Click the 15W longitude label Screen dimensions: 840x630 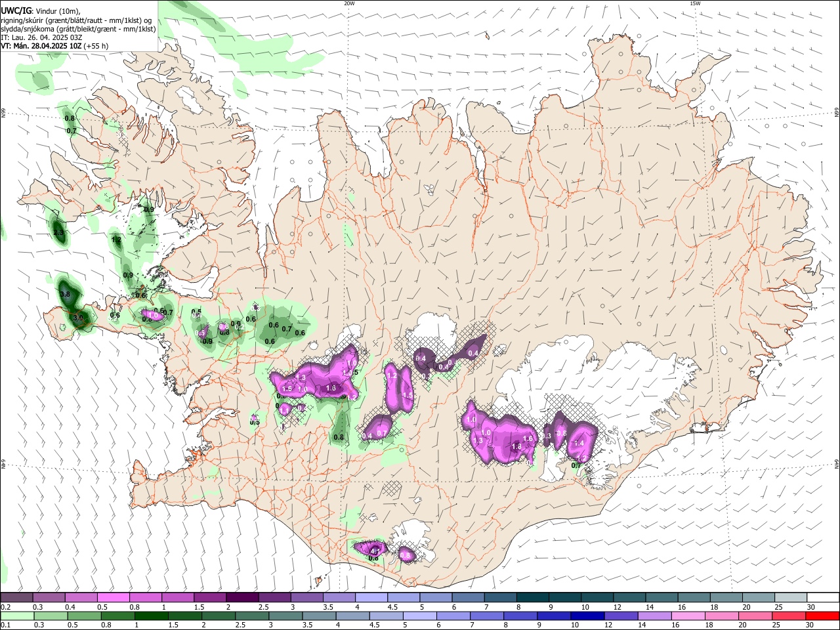tap(695, 3)
